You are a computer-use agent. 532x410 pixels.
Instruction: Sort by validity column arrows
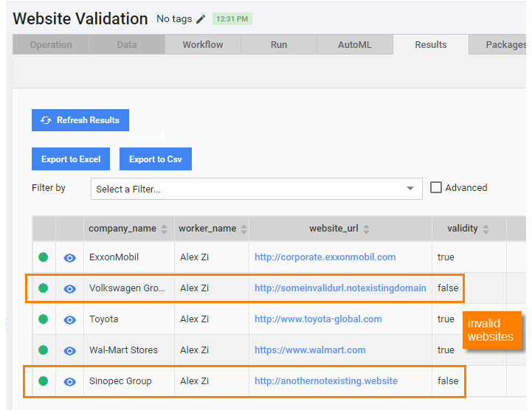pyautogui.click(x=486, y=229)
